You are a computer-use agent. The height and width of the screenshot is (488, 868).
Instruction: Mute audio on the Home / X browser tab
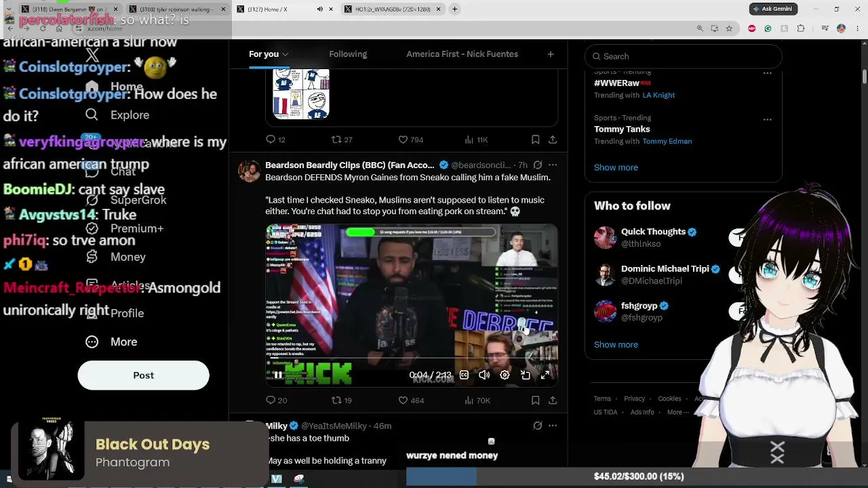[x=319, y=9]
